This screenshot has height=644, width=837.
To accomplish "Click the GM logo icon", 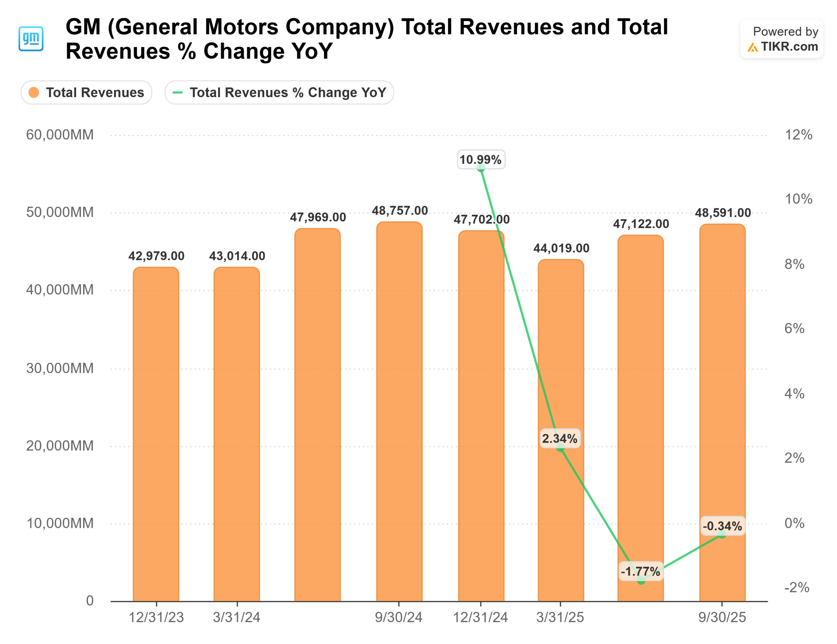I will pos(31,39).
